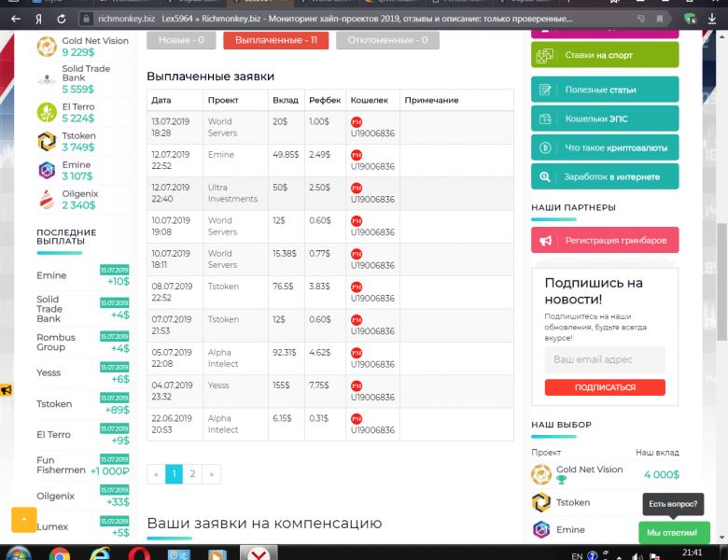Viewport: 728px width, 560px height.
Task: Open Windows Start button
Action: pyautogui.click(x=19, y=553)
